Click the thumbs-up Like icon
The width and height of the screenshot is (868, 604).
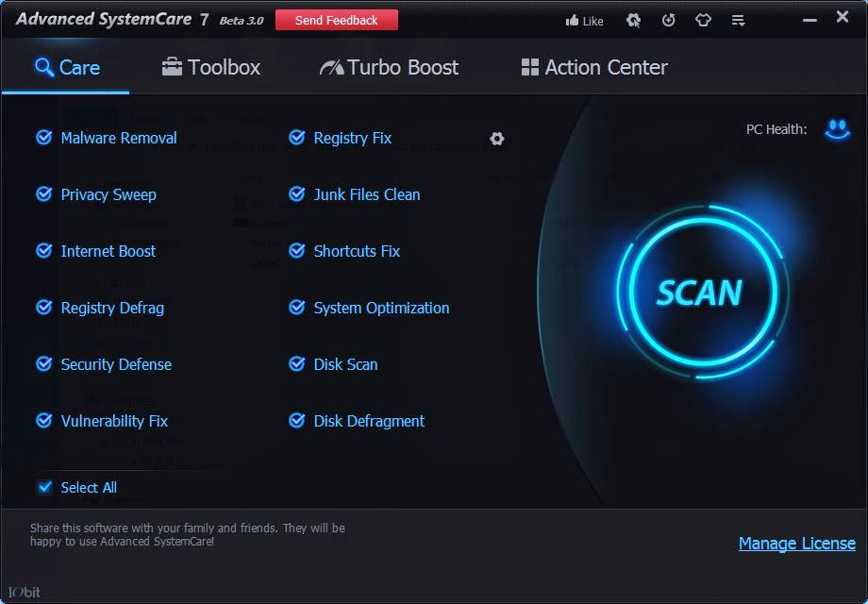[572, 21]
